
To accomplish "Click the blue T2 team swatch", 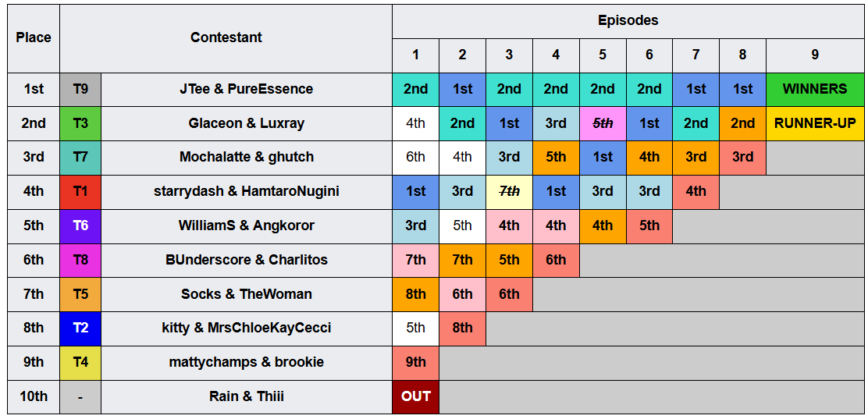I will (80, 328).
